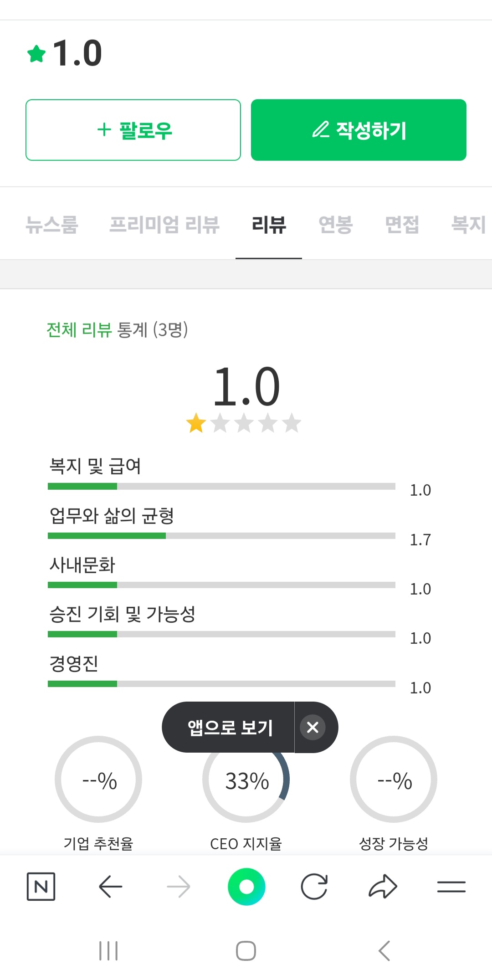Tap the Naver N home icon

tap(41, 887)
